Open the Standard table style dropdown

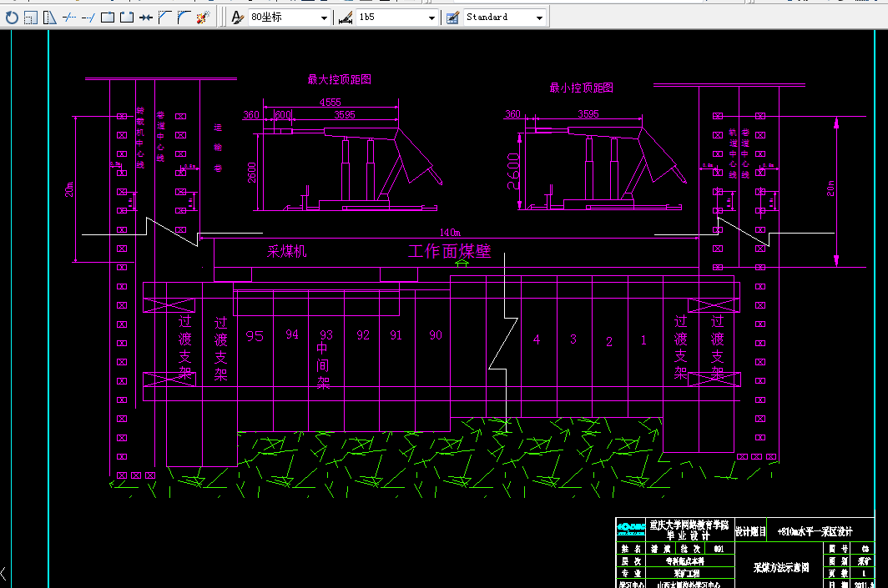[x=504, y=18]
